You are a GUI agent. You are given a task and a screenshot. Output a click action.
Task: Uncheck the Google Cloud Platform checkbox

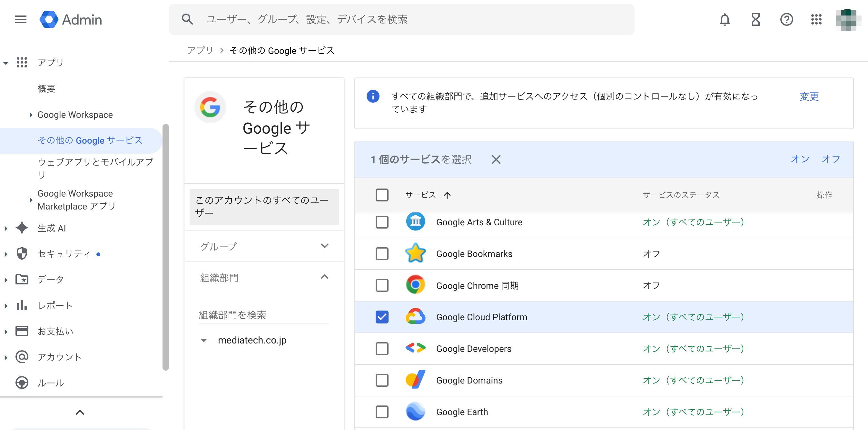tap(382, 317)
